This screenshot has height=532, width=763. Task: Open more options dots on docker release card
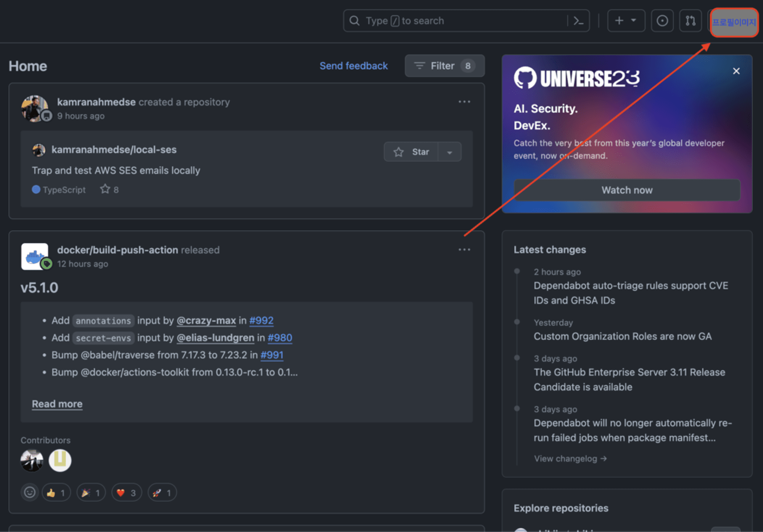click(464, 250)
